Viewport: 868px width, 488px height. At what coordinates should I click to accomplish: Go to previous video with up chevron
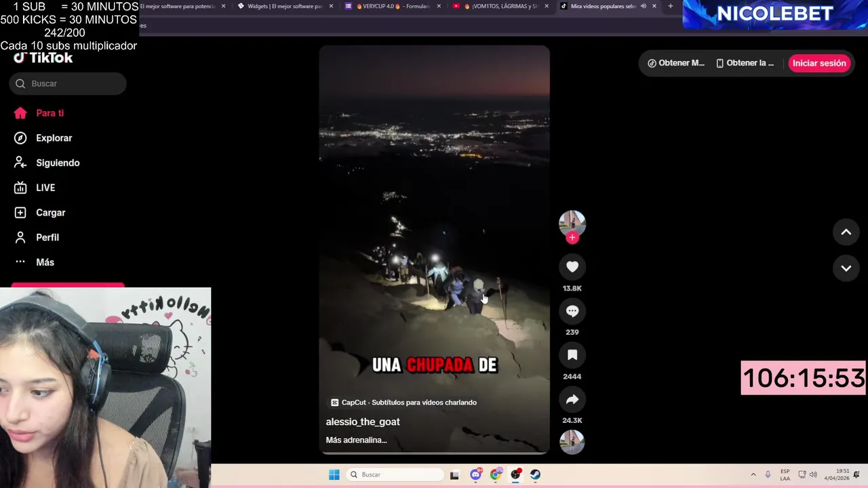(846, 232)
